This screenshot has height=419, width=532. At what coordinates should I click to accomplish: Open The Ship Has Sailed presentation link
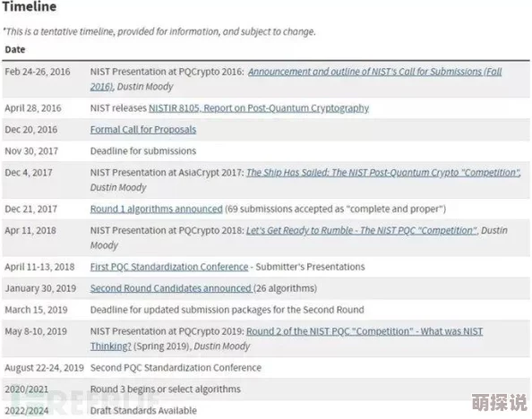[x=383, y=173]
